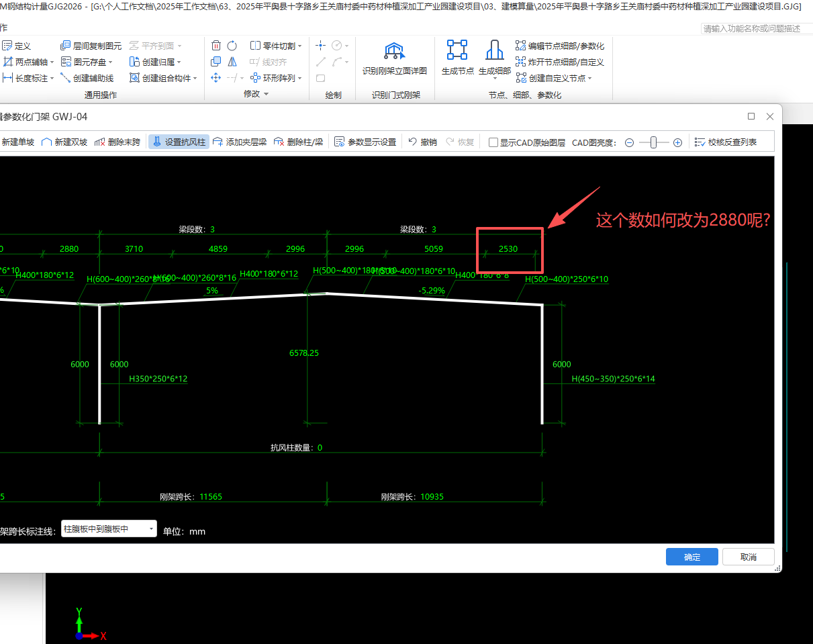Click the 确定 button

pos(692,557)
